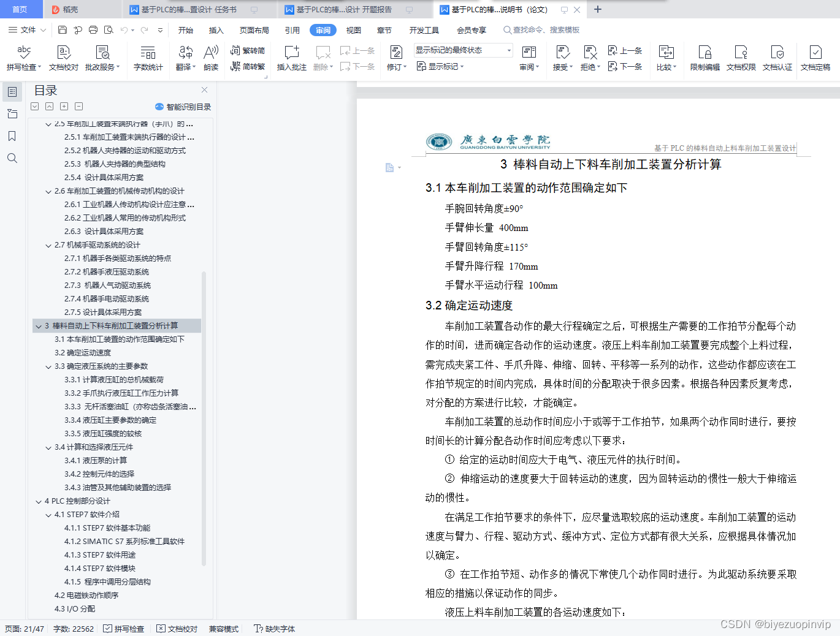Screen dimensions: 840x636
Task: Click 插入批注 to insert comment
Action: tap(292, 58)
